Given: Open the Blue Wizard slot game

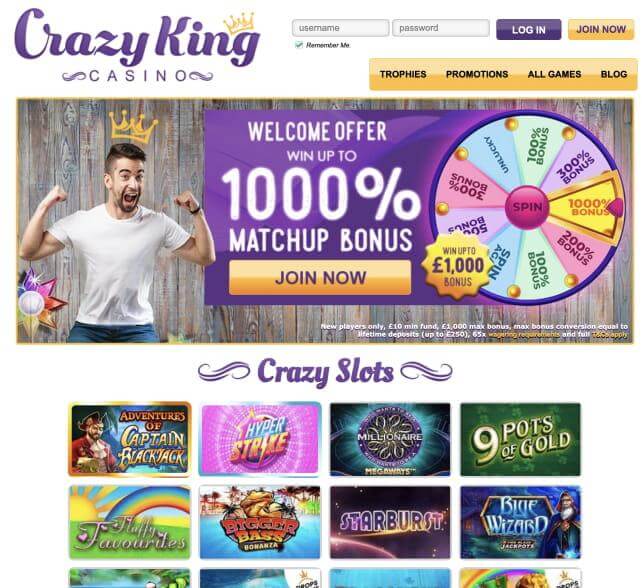Looking at the screenshot, I should [x=520, y=522].
